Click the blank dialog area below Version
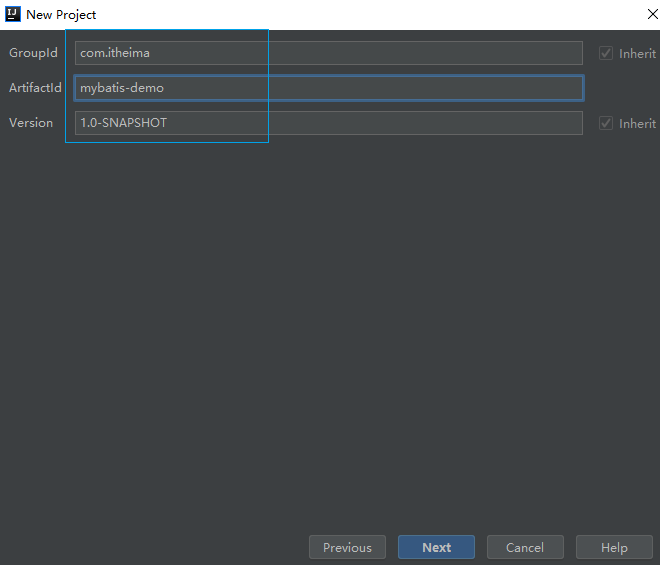The width and height of the screenshot is (660, 565). click(x=330, y=320)
